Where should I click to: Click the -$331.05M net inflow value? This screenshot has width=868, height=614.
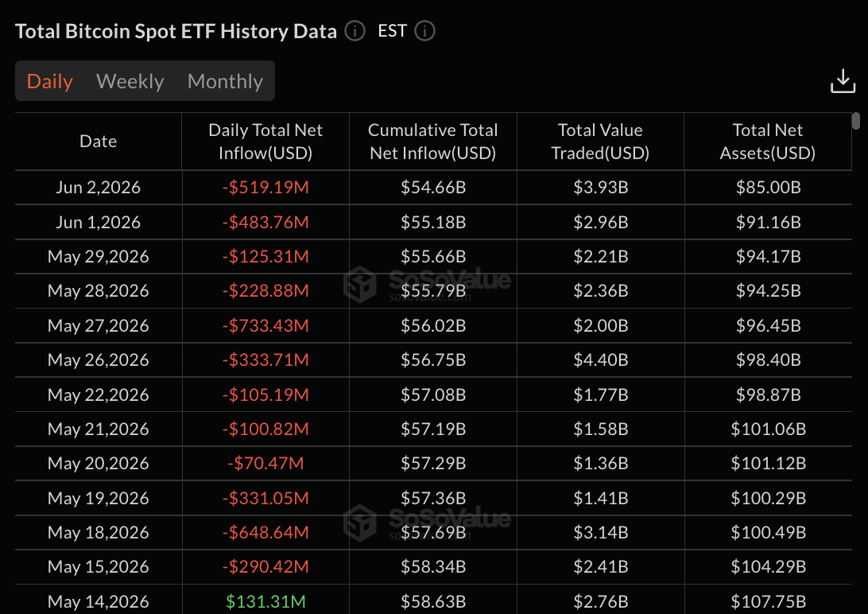tap(265, 499)
